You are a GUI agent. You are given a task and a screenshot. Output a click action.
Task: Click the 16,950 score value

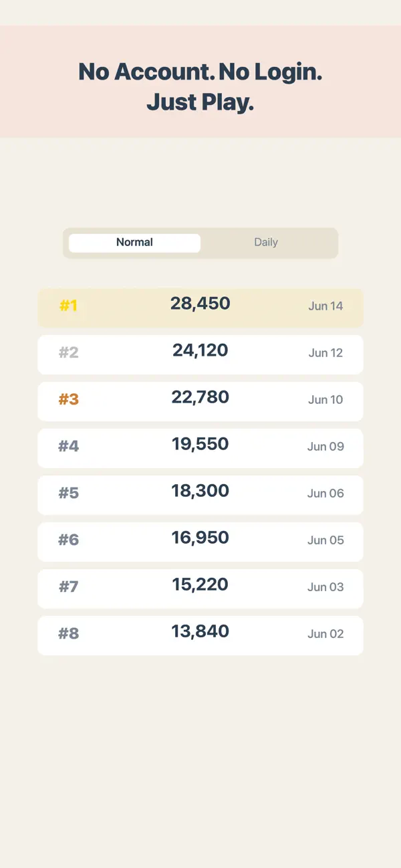click(200, 538)
